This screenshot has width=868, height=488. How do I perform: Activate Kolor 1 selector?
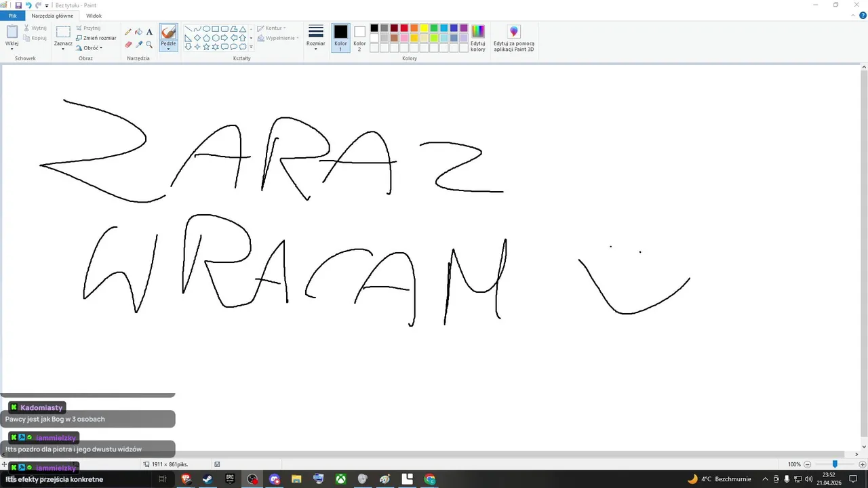pos(340,38)
